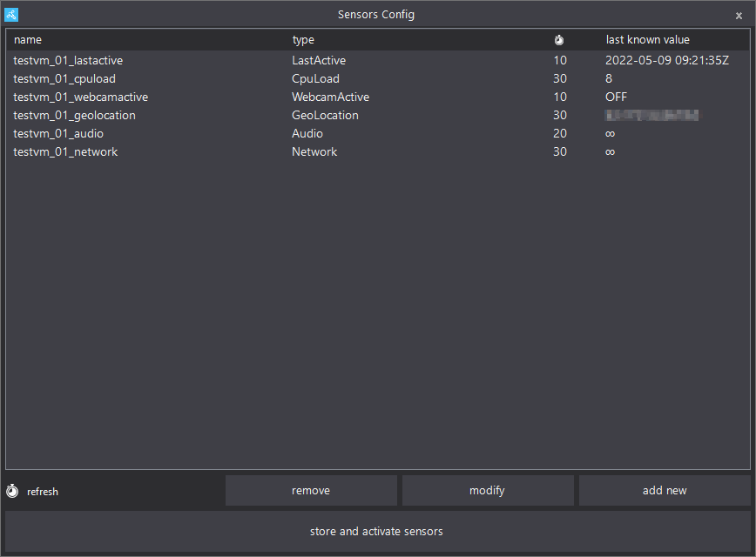Select the testvm_01_geolocation row
Image resolution: width=756 pixels, height=557 pixels.
pos(74,116)
